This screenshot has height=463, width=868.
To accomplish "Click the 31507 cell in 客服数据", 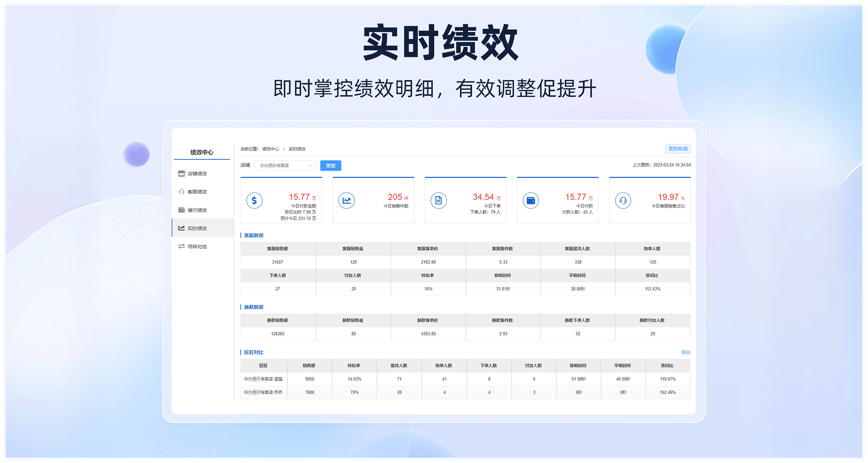I will pyautogui.click(x=277, y=262).
